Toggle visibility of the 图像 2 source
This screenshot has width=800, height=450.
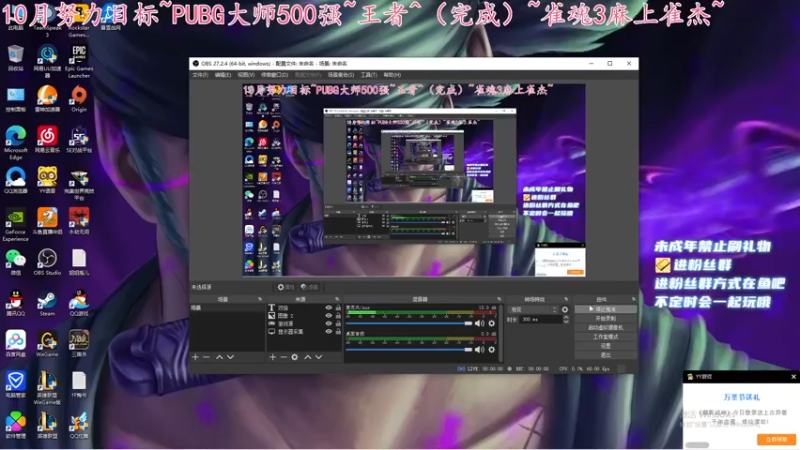click(x=329, y=316)
